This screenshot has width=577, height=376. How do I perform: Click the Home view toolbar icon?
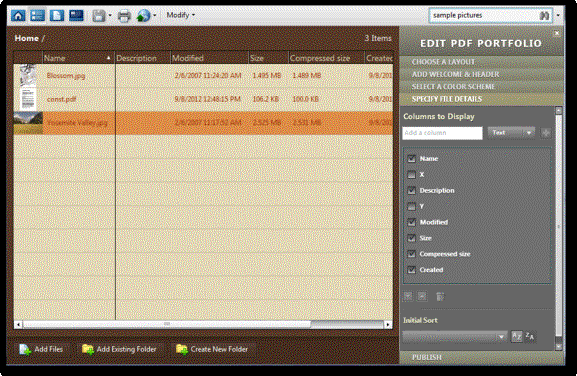[x=18, y=15]
